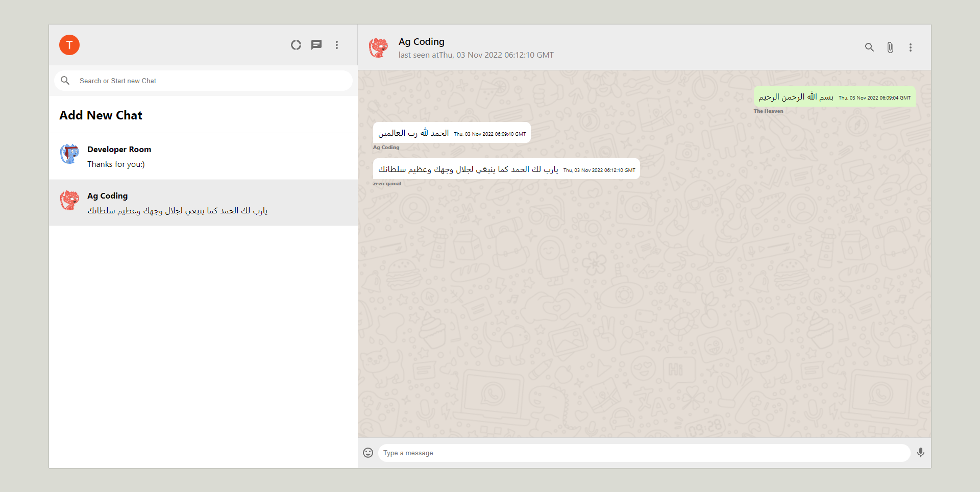Click the status ring icon in sidebar header

296,45
